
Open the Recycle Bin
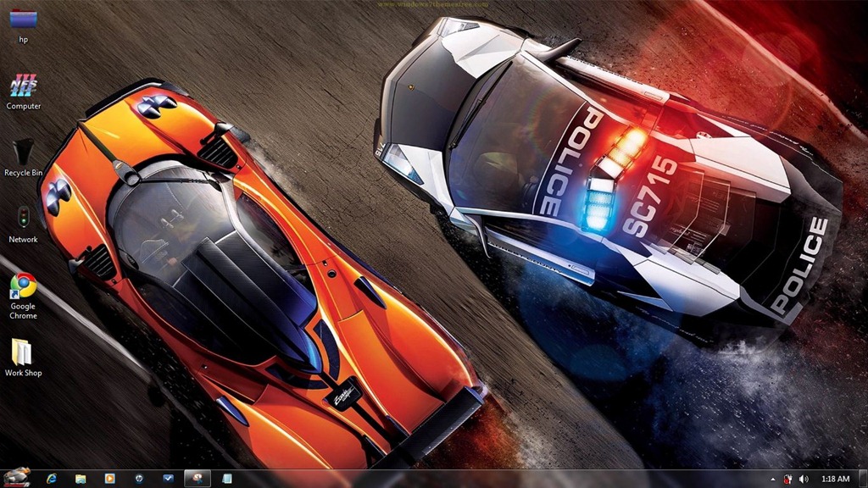tap(21, 152)
